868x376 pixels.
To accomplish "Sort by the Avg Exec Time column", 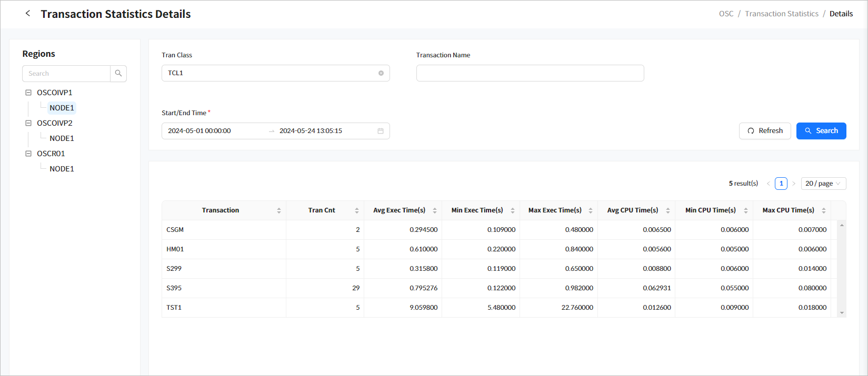I will tap(435, 210).
